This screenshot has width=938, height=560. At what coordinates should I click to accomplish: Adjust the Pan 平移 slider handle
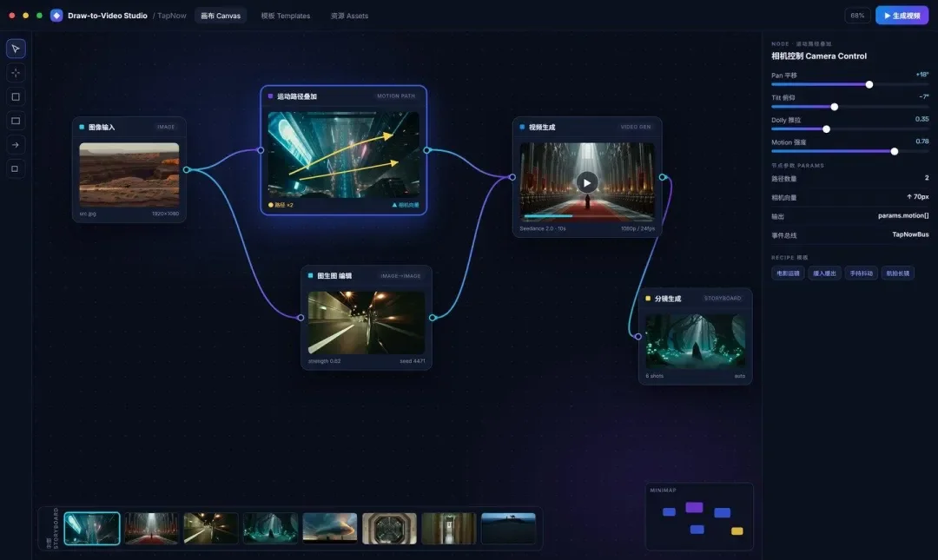(869, 84)
